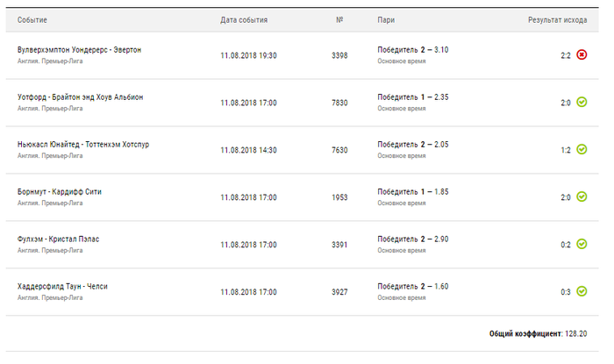This screenshot has width=614, height=364.
Task: Open Уотфорд - Брайтон энд Хоув Альбион event
Action: tap(81, 97)
